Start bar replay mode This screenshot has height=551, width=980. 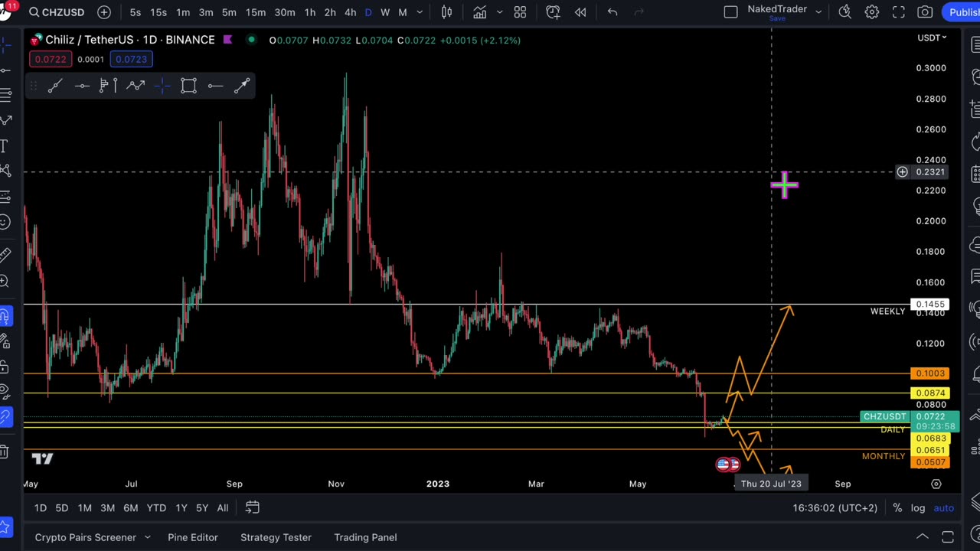(580, 12)
